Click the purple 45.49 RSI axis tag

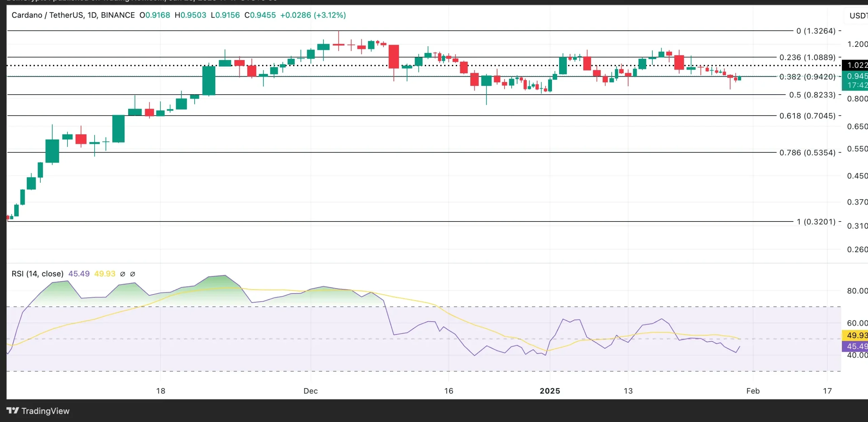coord(855,346)
